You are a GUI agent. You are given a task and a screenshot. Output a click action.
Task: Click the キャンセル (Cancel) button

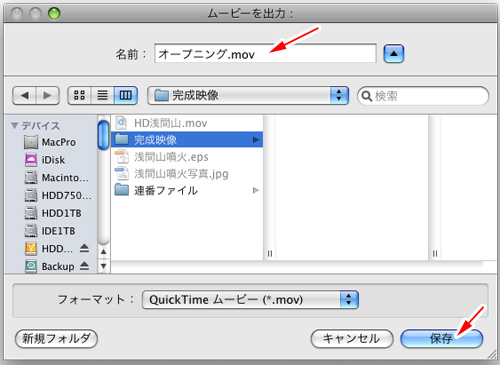point(352,339)
